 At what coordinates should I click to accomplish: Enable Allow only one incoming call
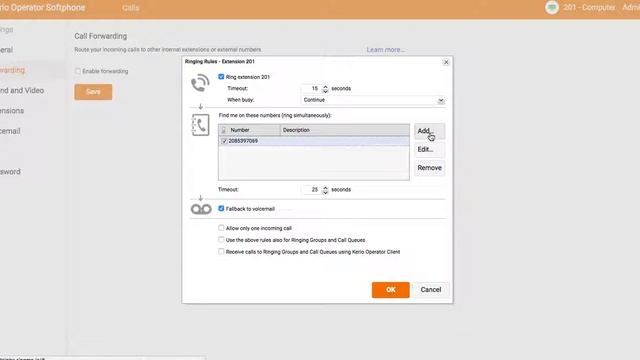221,228
